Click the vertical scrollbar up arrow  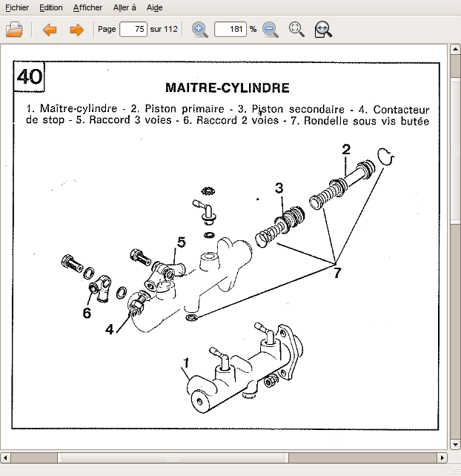point(455,49)
